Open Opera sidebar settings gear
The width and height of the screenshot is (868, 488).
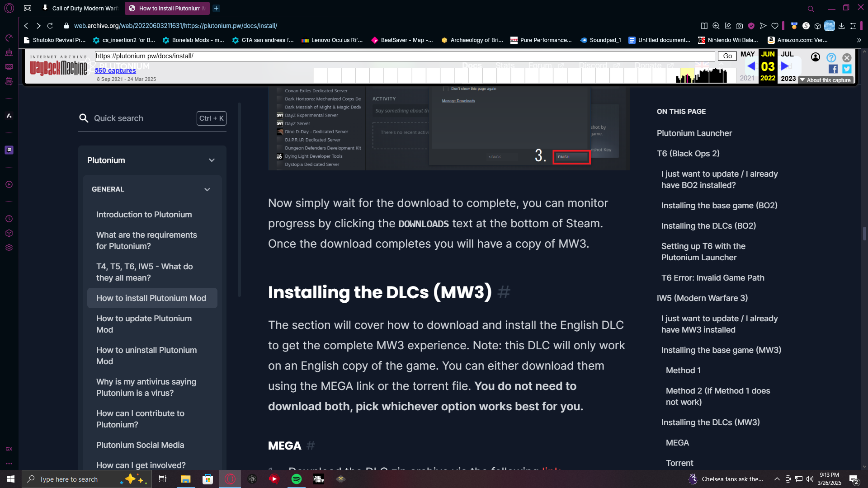click(9, 248)
